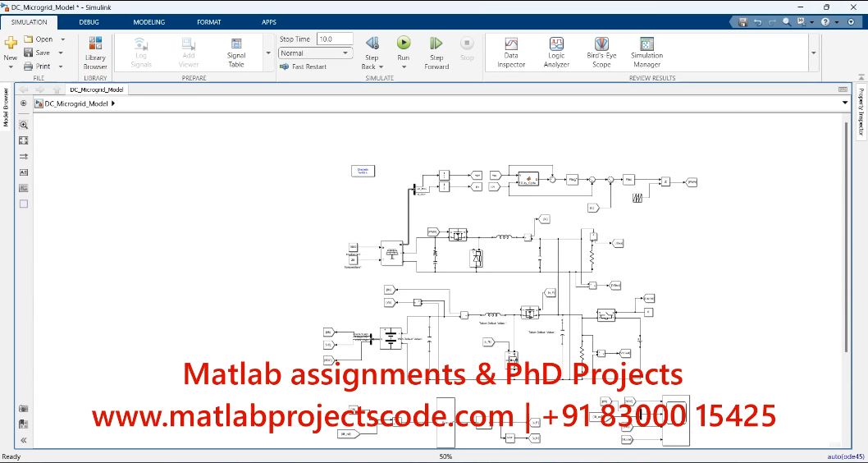Click the quick access Undo icon
Image resolution: width=868 pixels, height=463 pixels.
[x=757, y=22]
